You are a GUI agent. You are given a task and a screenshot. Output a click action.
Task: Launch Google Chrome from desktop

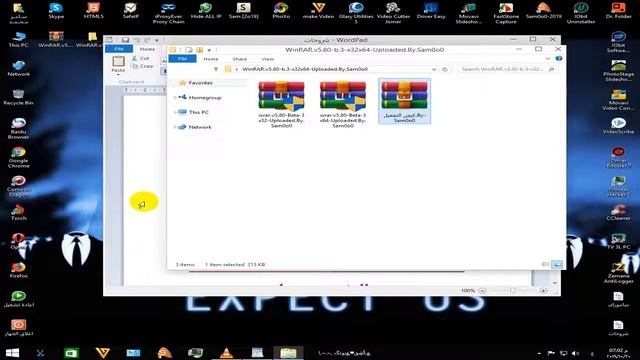18,158
